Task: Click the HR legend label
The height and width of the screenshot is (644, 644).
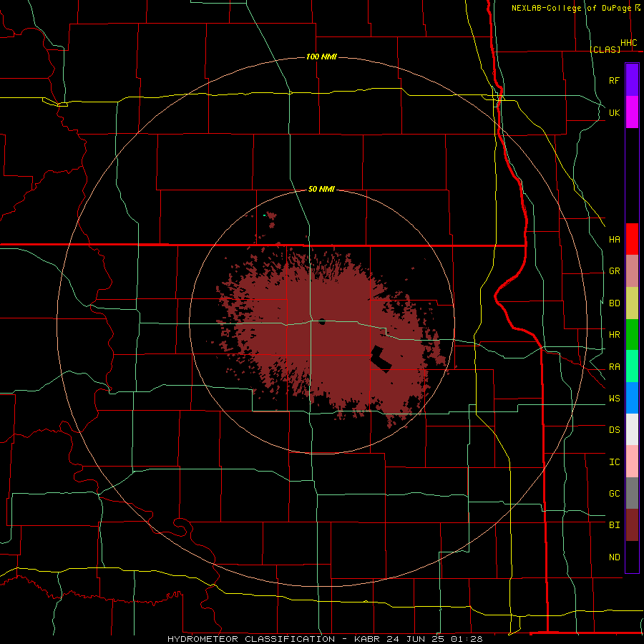Action: [614, 335]
